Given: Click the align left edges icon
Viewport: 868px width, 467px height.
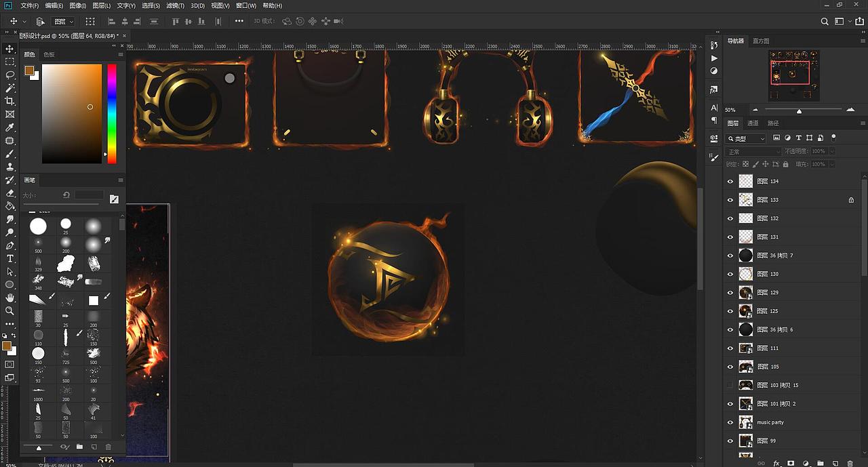Looking at the screenshot, I should [111, 22].
